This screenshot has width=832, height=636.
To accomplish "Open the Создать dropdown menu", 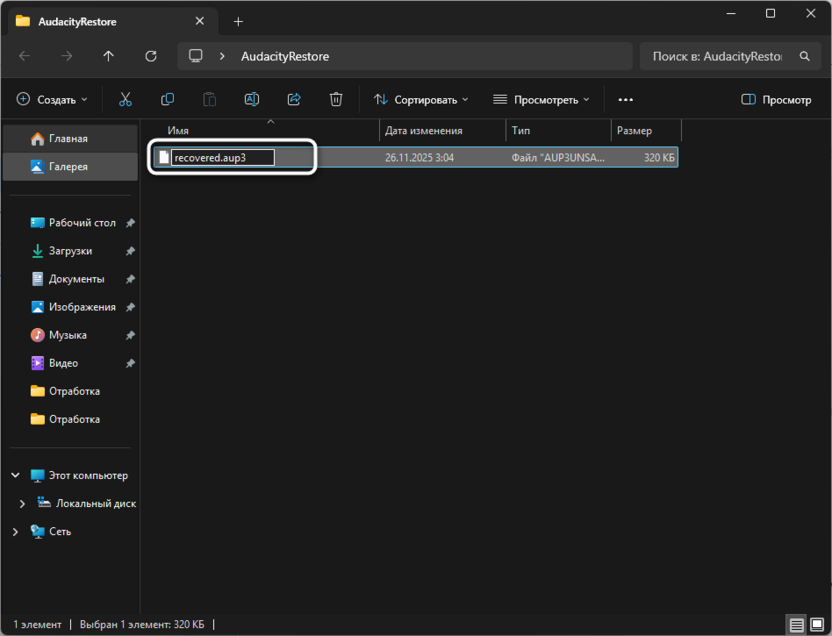I will pos(52,99).
